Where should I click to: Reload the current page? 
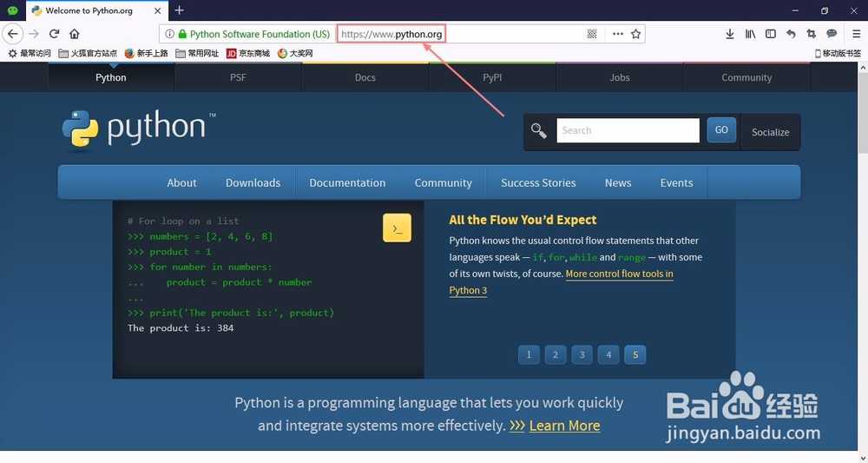coord(54,34)
